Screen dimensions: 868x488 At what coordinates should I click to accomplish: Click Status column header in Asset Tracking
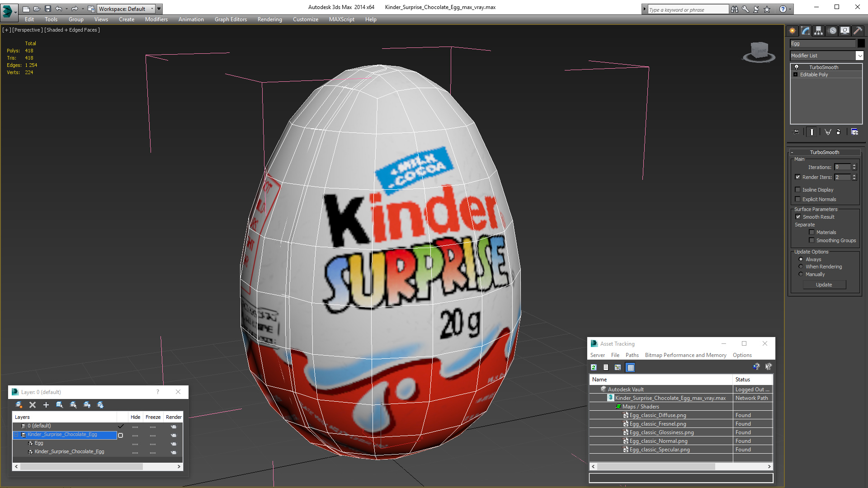coord(752,380)
